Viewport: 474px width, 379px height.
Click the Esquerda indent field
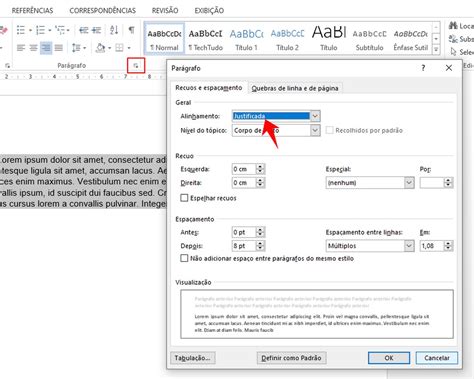pos(244,169)
